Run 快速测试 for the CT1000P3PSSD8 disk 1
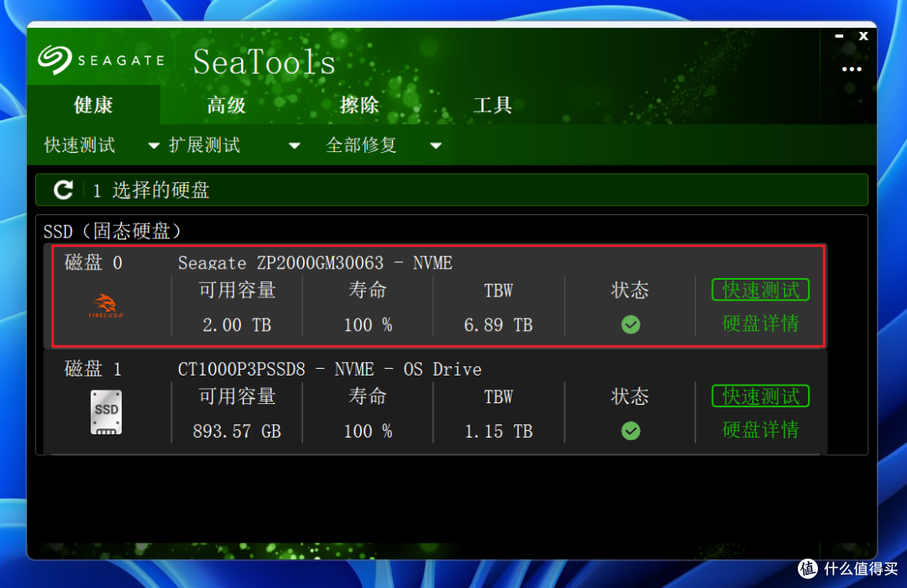This screenshot has height=588, width=907. click(761, 396)
